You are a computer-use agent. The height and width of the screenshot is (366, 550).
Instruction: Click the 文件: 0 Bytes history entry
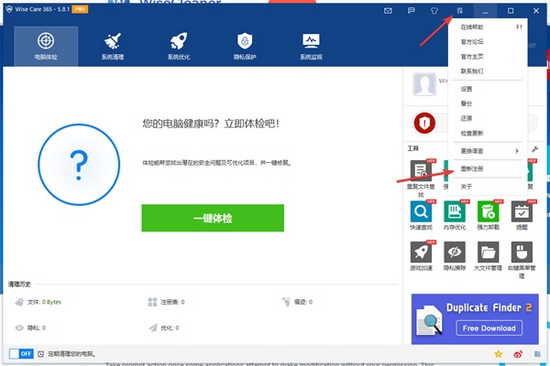38,302
